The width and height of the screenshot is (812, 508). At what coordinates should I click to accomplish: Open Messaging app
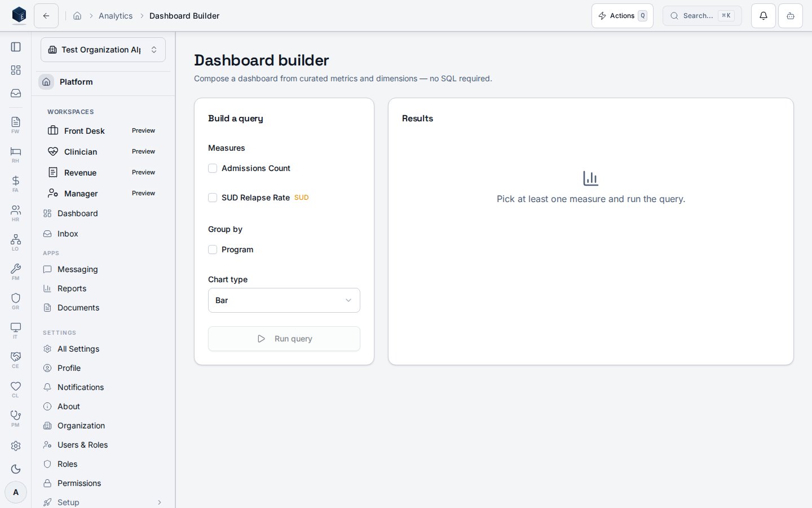coord(103,269)
